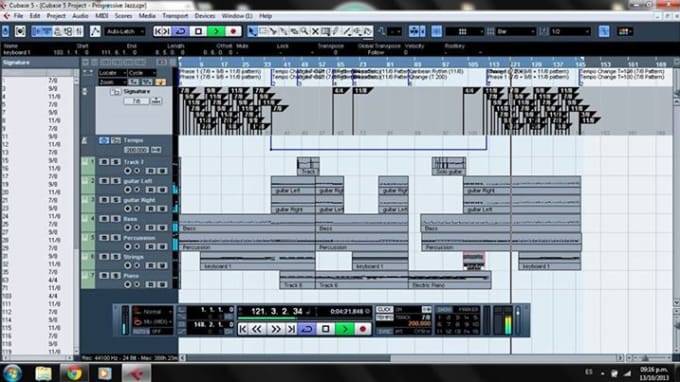Select the Line tool
This screenshot has width=680, height=382.
coord(347,31)
